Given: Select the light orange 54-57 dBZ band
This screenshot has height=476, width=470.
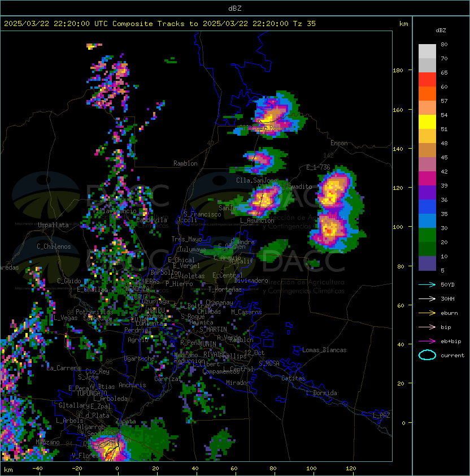Looking at the screenshot, I should (x=427, y=108).
